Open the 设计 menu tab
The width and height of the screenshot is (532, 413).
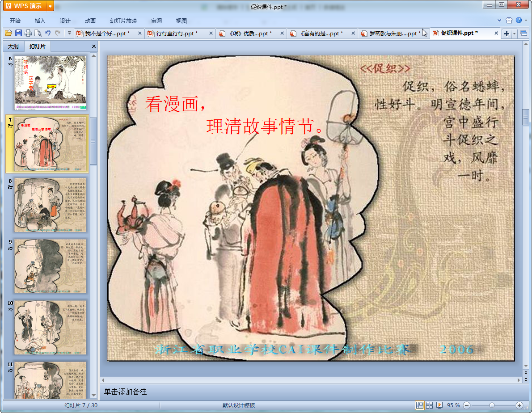pyautogui.click(x=65, y=21)
